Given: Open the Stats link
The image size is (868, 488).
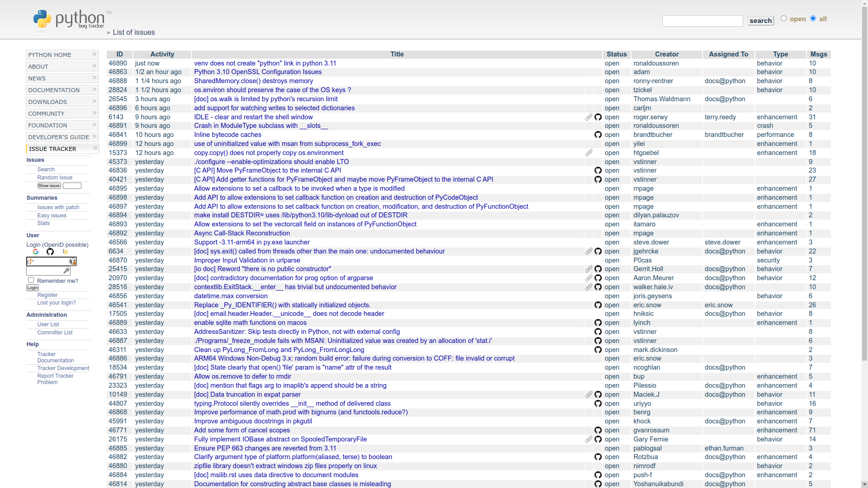Looking at the screenshot, I should (x=43, y=223).
